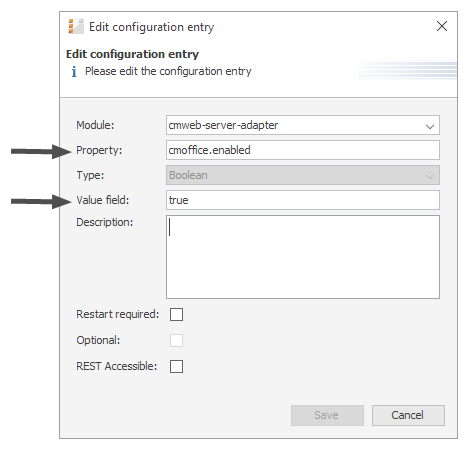Screen dimensions: 471x453
Task: Click the chevron on the Boolean Type dropdown
Action: (x=430, y=176)
